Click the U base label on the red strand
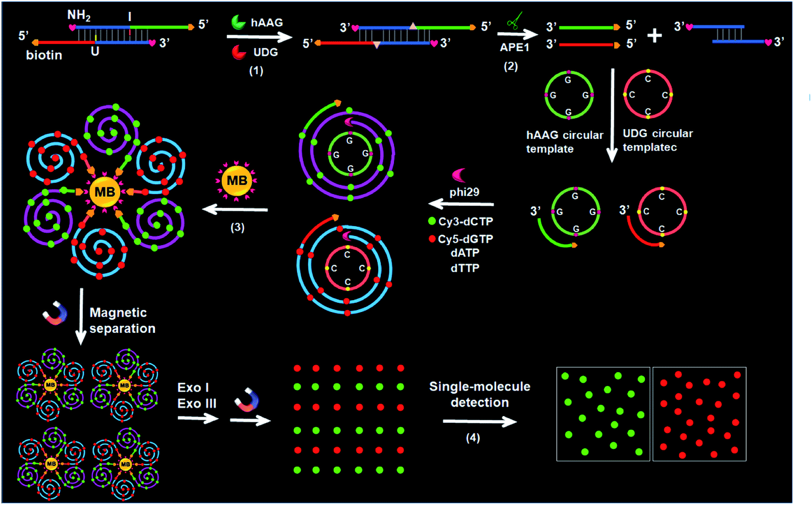 (95, 51)
